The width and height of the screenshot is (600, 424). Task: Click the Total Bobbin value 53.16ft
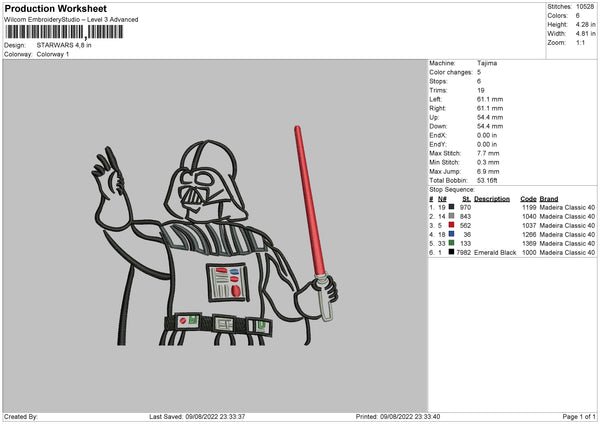tap(487, 180)
